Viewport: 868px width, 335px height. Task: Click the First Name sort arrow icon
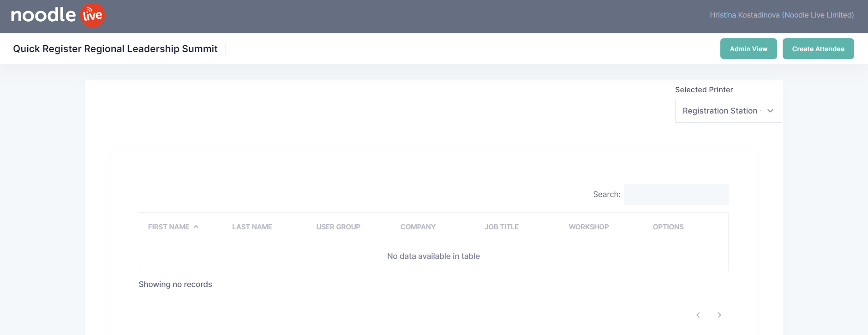click(196, 227)
